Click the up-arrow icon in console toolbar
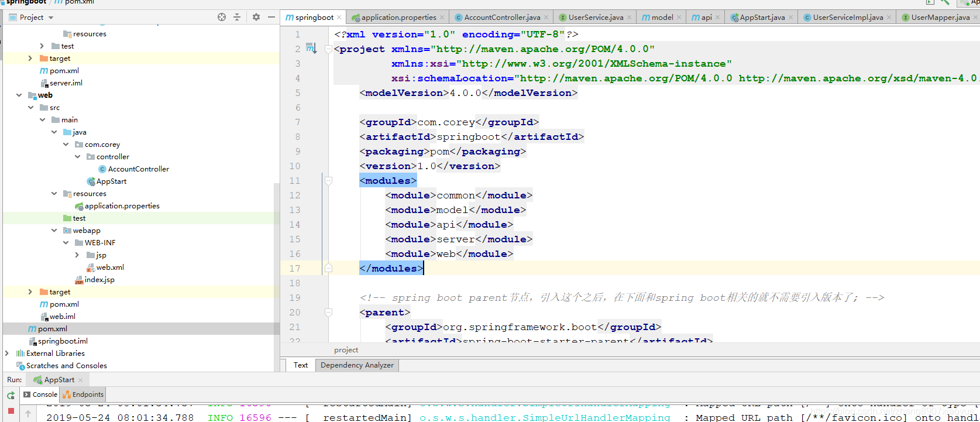This screenshot has height=422, width=980. pyautogui.click(x=28, y=414)
